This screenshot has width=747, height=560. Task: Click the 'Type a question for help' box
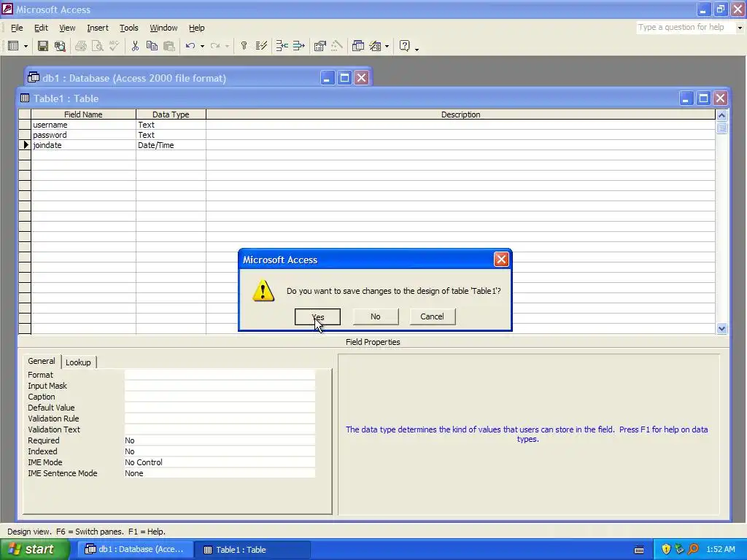pos(685,28)
